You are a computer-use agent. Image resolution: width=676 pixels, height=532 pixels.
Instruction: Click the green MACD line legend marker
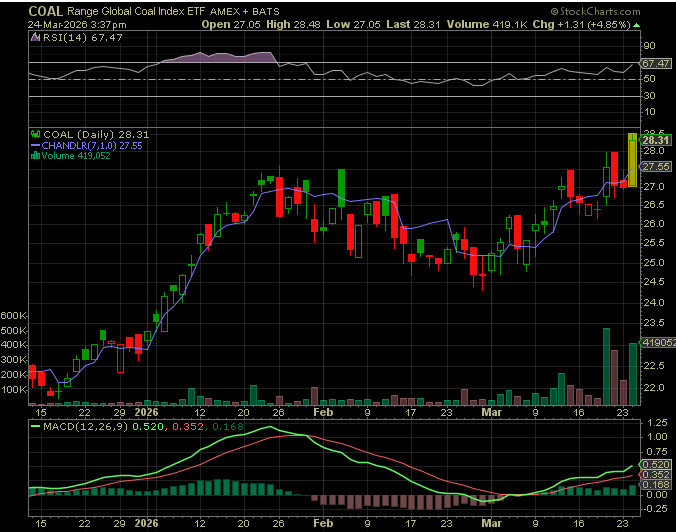coord(36,427)
